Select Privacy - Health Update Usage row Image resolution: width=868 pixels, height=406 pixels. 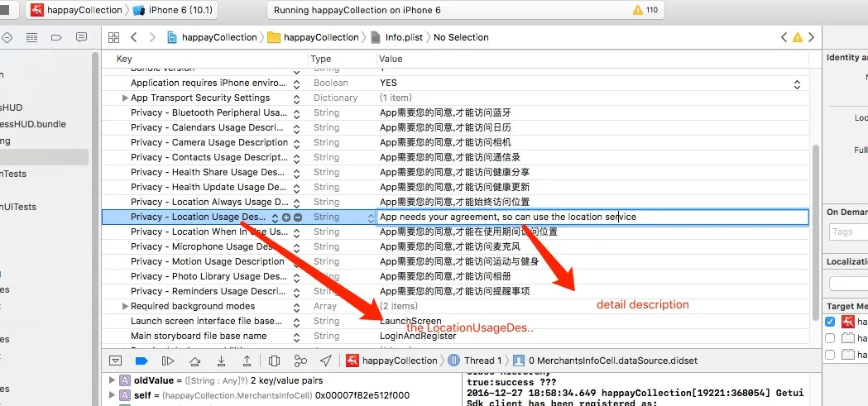click(x=455, y=188)
